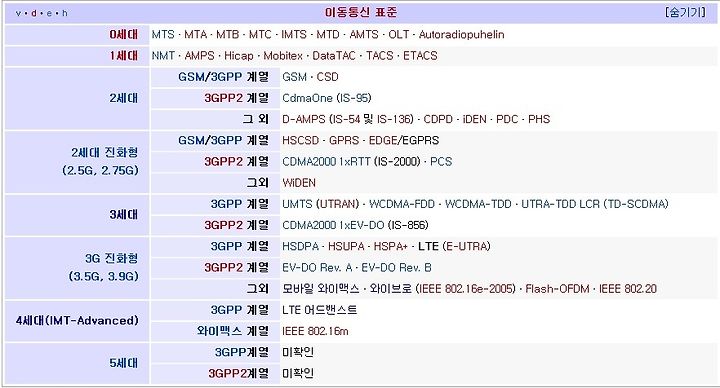The height and width of the screenshot is (388, 720).
Task: Click the OLT link
Action: click(x=399, y=34)
